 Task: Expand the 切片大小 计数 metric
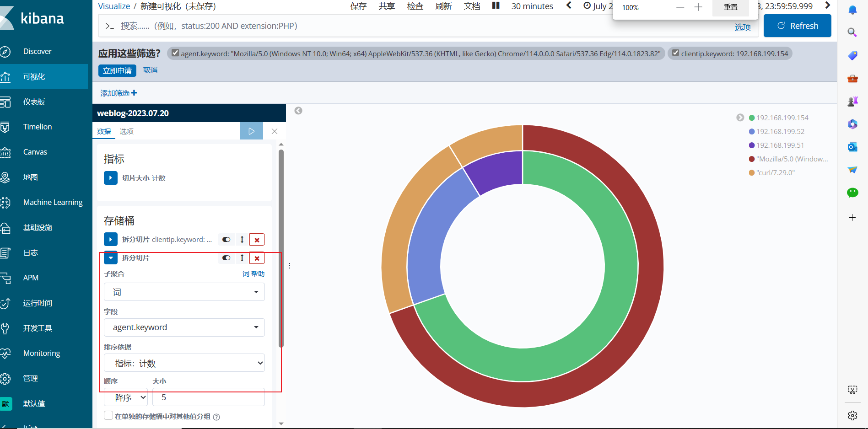(x=111, y=178)
